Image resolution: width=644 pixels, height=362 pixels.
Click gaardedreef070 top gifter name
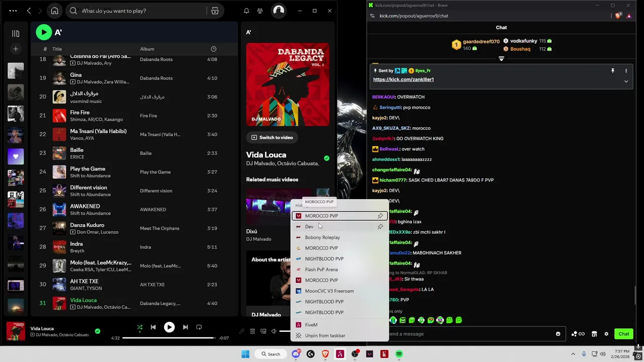(x=481, y=41)
